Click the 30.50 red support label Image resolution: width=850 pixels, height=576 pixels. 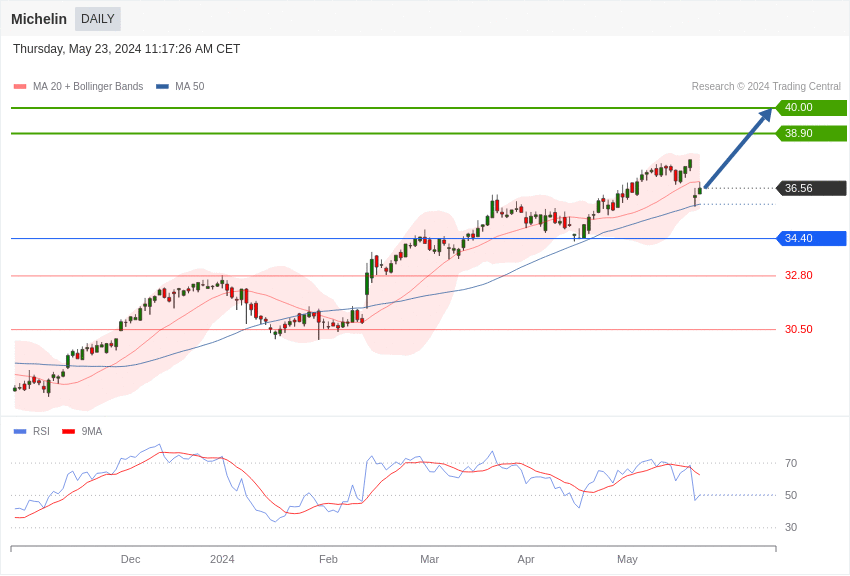(798, 329)
